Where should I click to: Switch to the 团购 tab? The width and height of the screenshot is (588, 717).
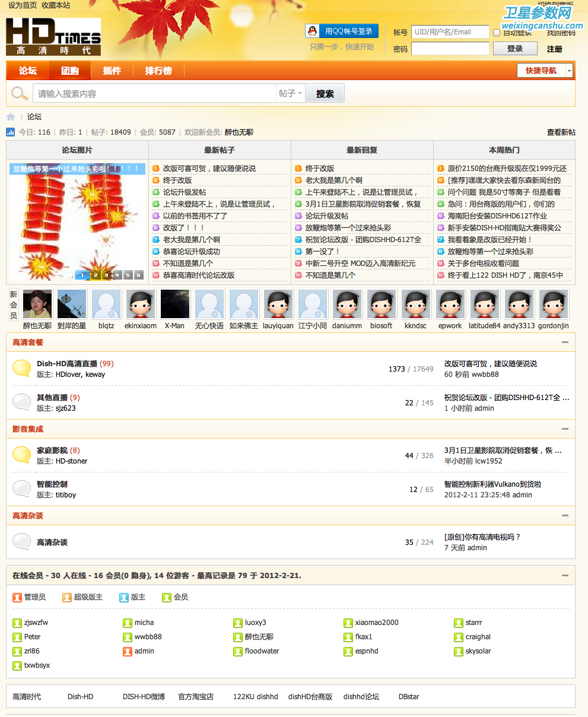(x=70, y=71)
